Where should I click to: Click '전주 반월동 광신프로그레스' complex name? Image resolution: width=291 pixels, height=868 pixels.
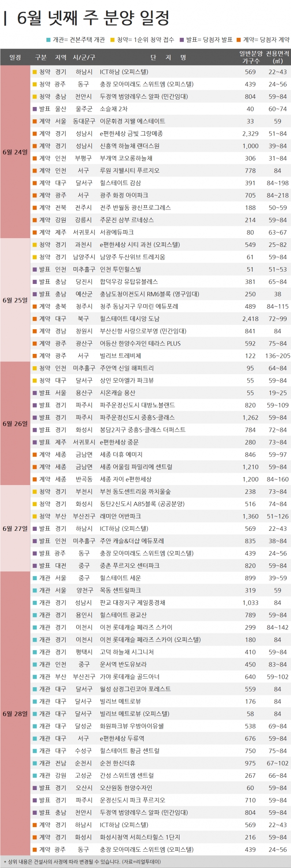click(x=135, y=207)
